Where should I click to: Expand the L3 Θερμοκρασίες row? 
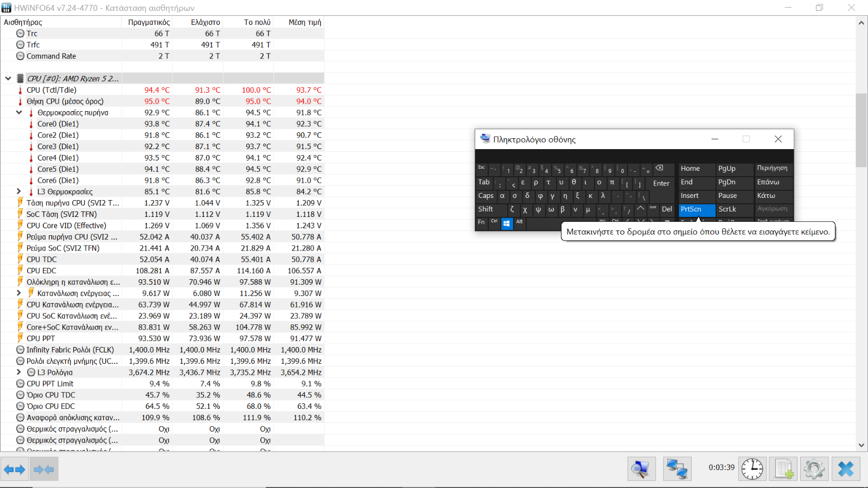click(x=19, y=191)
